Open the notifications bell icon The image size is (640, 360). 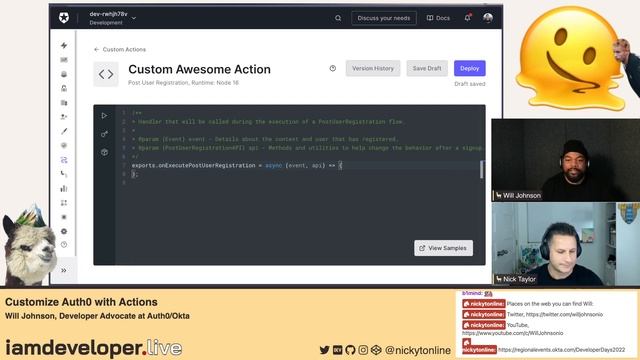click(468, 18)
